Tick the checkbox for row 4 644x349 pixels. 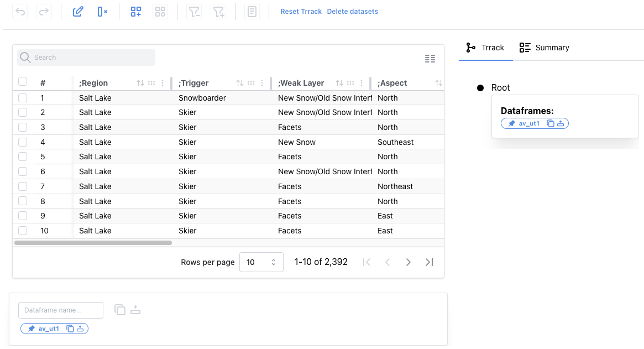click(x=23, y=142)
